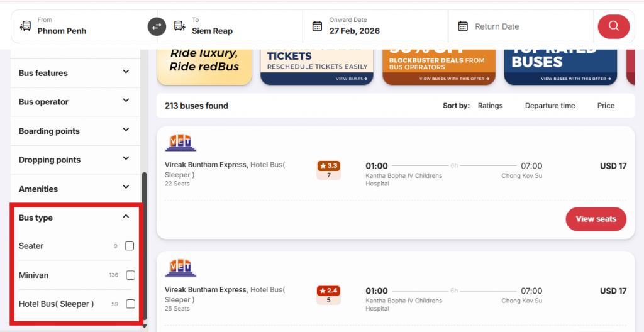Check the Hotel Bus (Sleeper) checkbox
Screen dimensions: 644x332
click(x=130, y=304)
